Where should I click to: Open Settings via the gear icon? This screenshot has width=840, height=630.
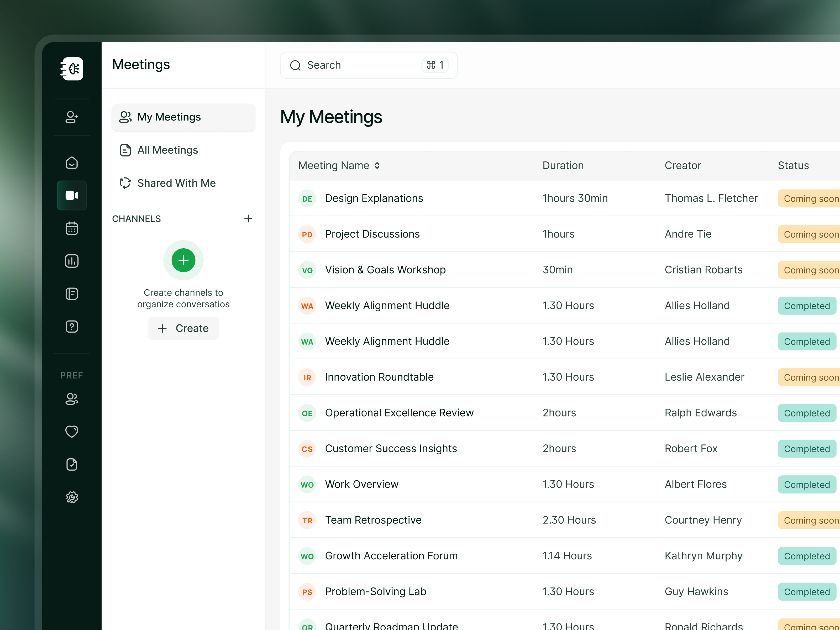pos(71,497)
